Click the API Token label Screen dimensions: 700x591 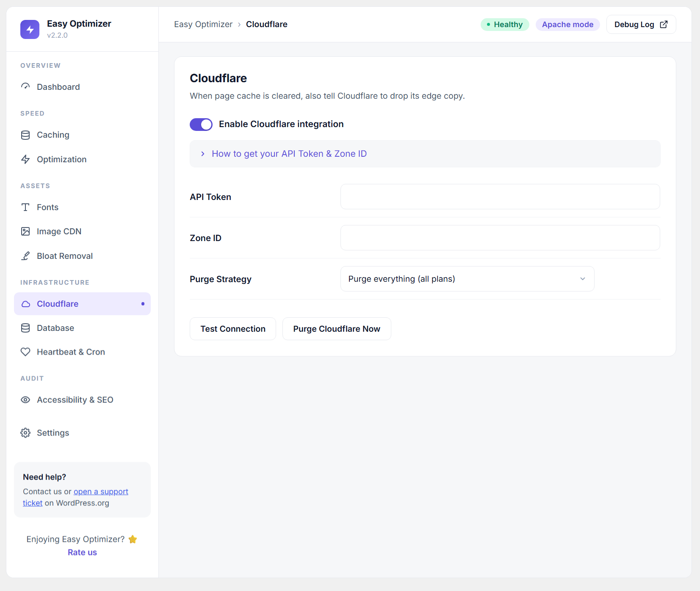(210, 197)
